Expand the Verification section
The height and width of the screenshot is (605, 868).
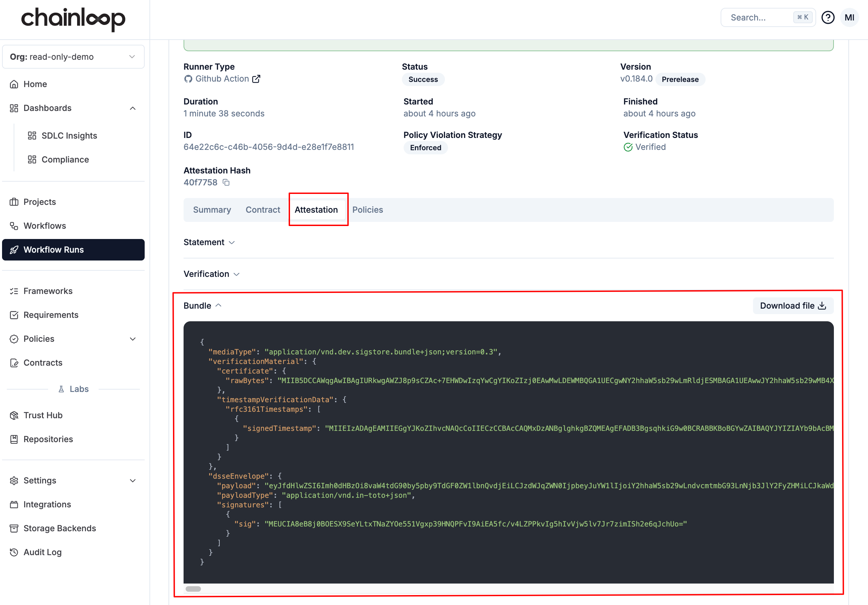(x=211, y=274)
